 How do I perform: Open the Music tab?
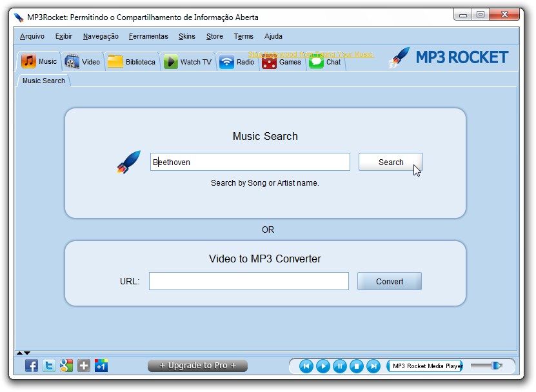(39, 62)
